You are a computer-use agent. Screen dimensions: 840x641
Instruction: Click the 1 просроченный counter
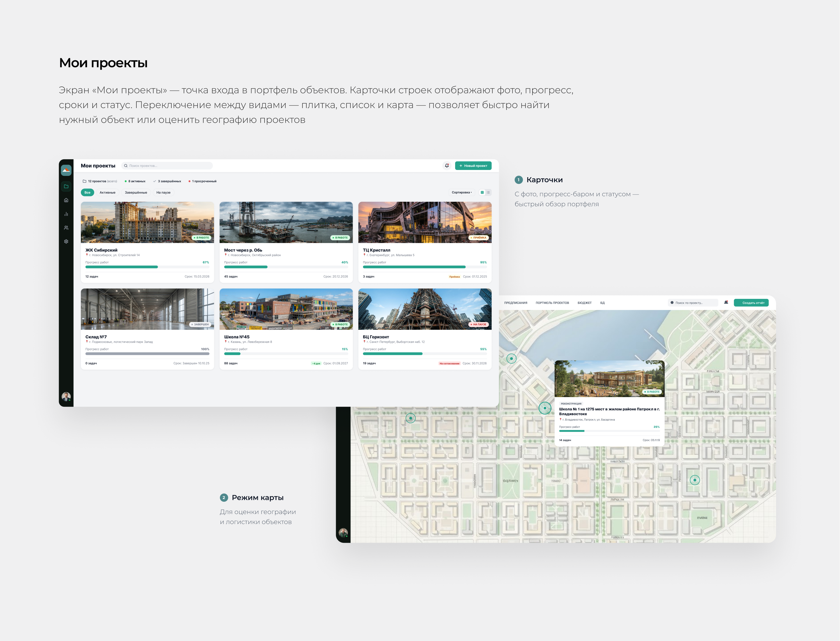pyautogui.click(x=202, y=181)
